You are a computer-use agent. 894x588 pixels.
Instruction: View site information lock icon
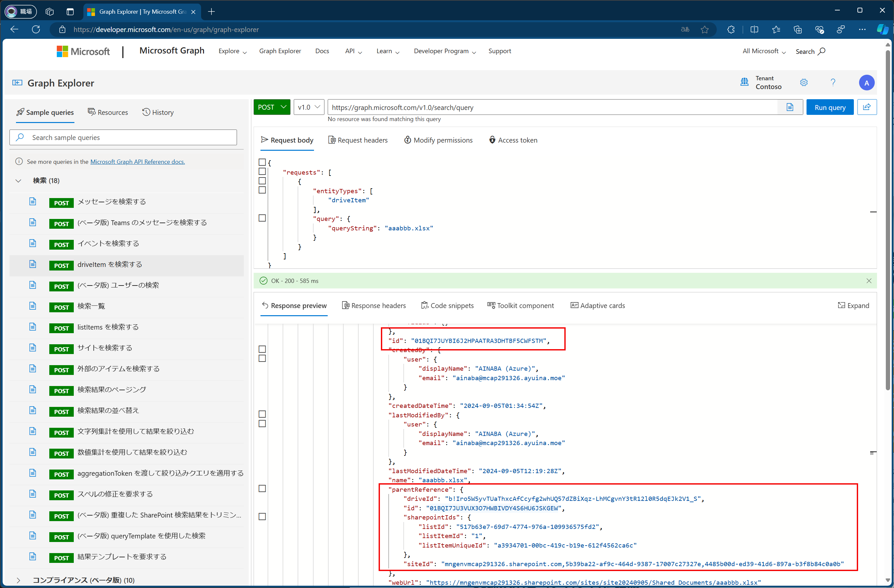point(62,29)
